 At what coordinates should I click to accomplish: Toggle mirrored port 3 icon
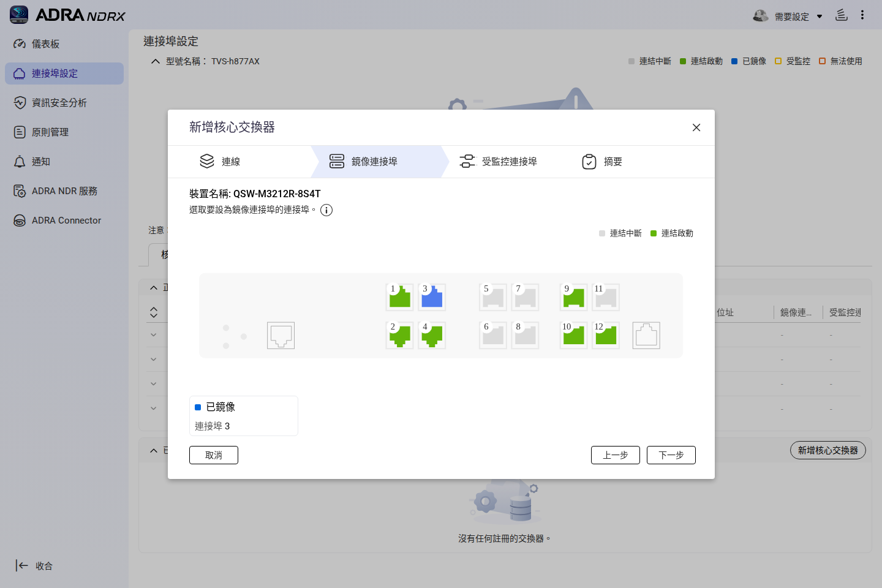(432, 297)
